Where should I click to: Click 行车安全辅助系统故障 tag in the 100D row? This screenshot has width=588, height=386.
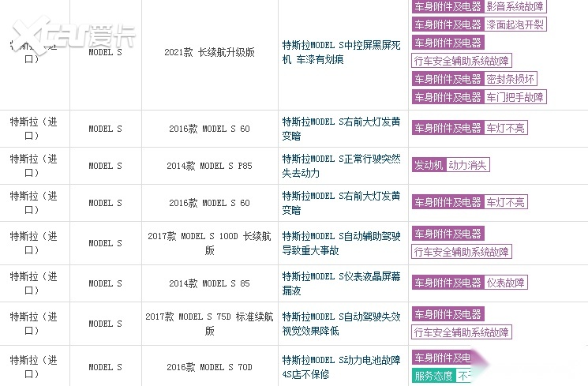pyautogui.click(x=462, y=252)
